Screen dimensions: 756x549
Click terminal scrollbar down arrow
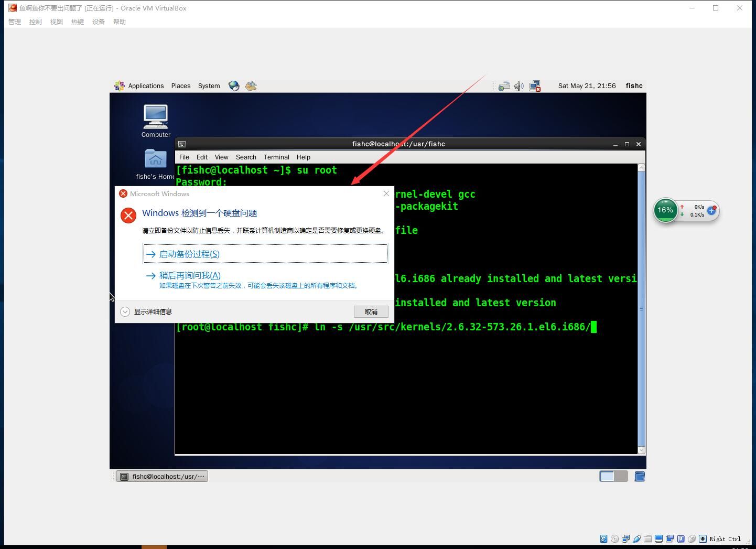[x=641, y=450]
